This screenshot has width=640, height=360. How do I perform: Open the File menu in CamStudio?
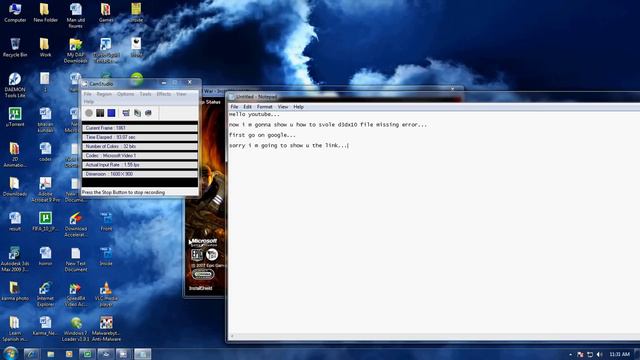pos(88,94)
